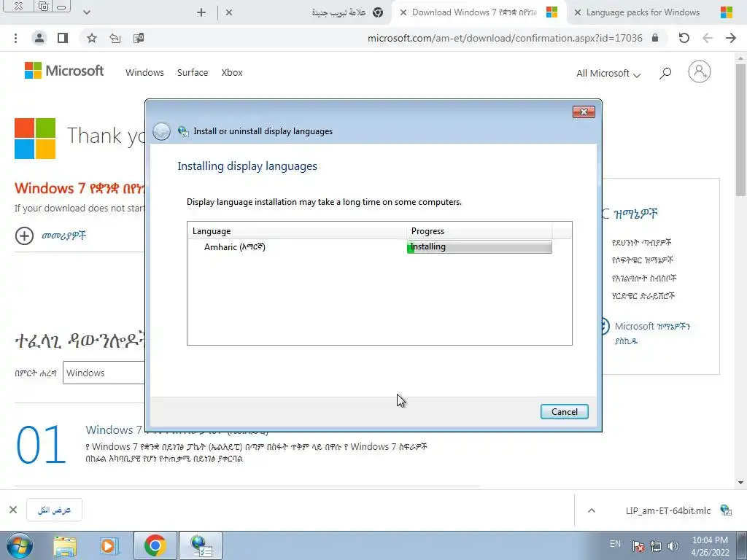Open Chrome three-dot menu

(x=16, y=38)
